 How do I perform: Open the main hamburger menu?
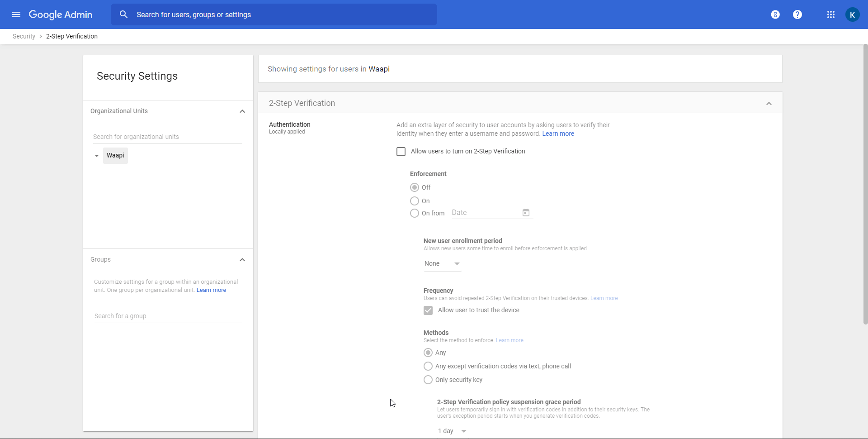pyautogui.click(x=16, y=14)
